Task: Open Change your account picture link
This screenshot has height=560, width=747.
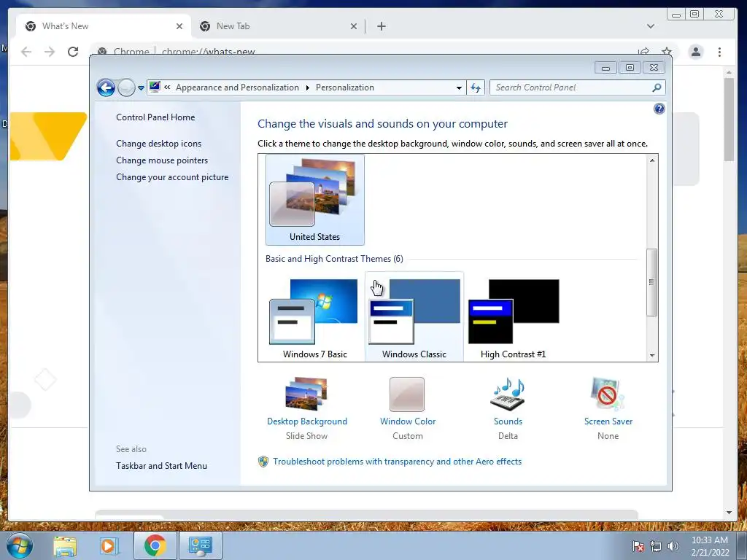Action: point(172,177)
